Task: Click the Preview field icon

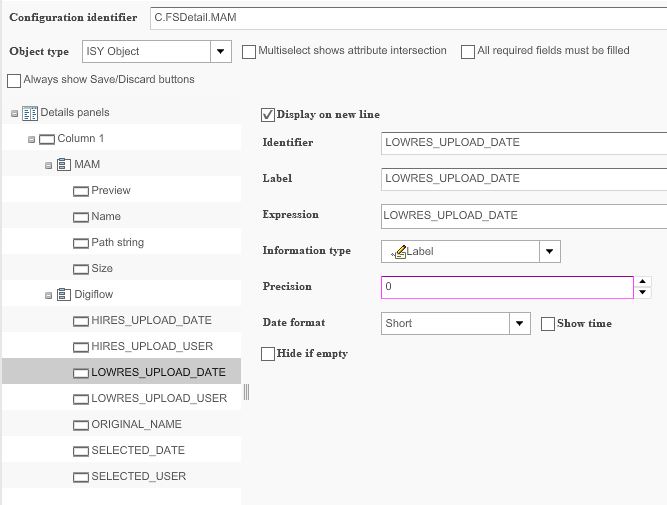Action: click(81, 191)
